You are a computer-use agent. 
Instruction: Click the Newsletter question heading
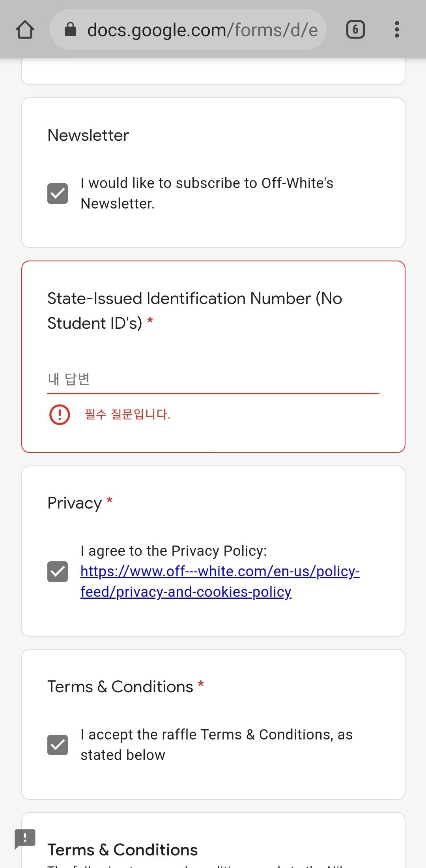(x=88, y=135)
